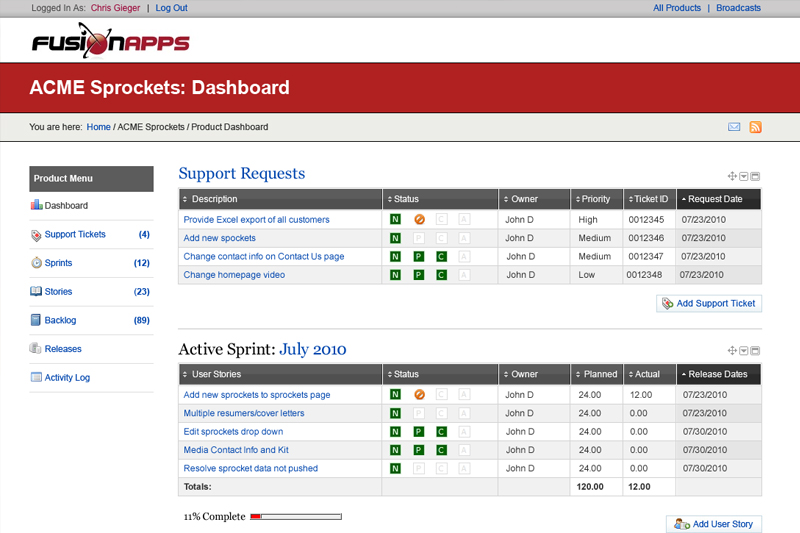This screenshot has width=800, height=533.
Task: Click the Sprints stopwatch icon
Action: pyautogui.click(x=36, y=263)
